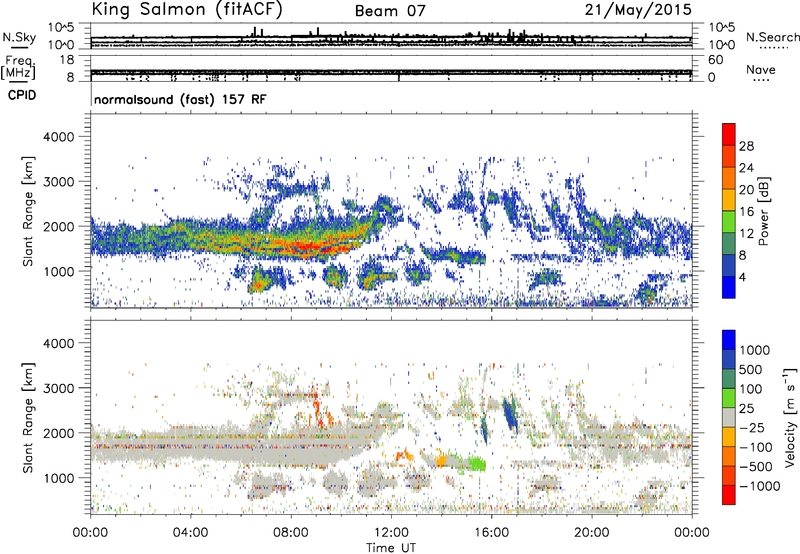
Task: Click the "60" tick on the Nave axis
Action: (x=715, y=60)
